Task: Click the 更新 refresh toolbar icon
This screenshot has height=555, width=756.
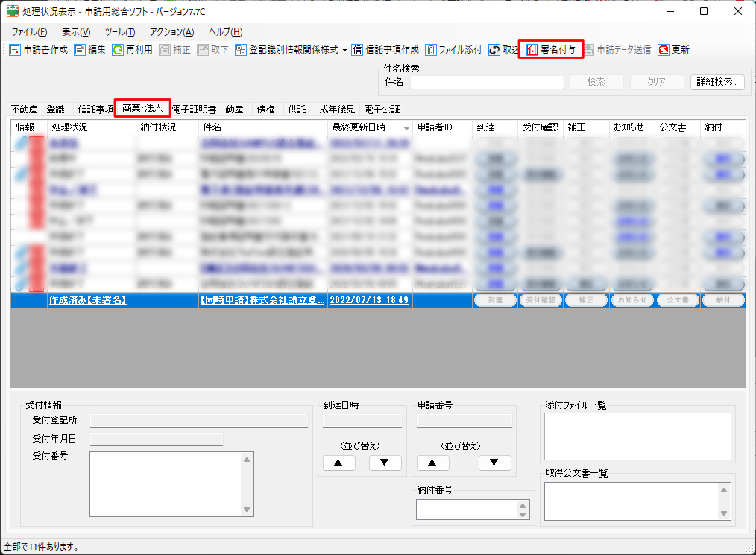Action: (x=664, y=50)
